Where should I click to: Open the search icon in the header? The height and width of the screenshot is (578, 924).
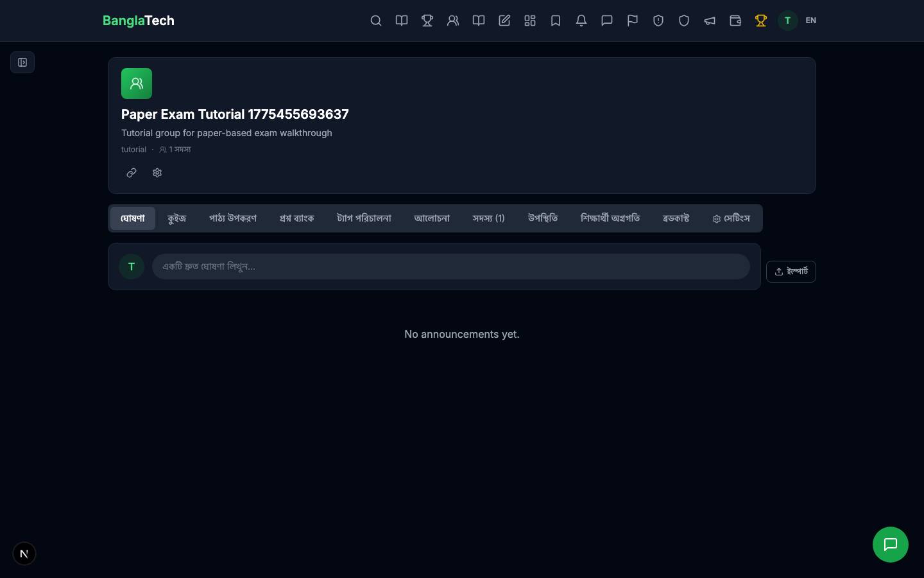[x=376, y=21]
